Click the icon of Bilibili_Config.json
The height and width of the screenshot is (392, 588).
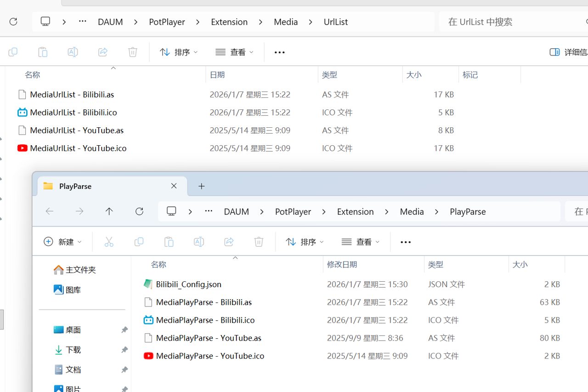coord(148,284)
